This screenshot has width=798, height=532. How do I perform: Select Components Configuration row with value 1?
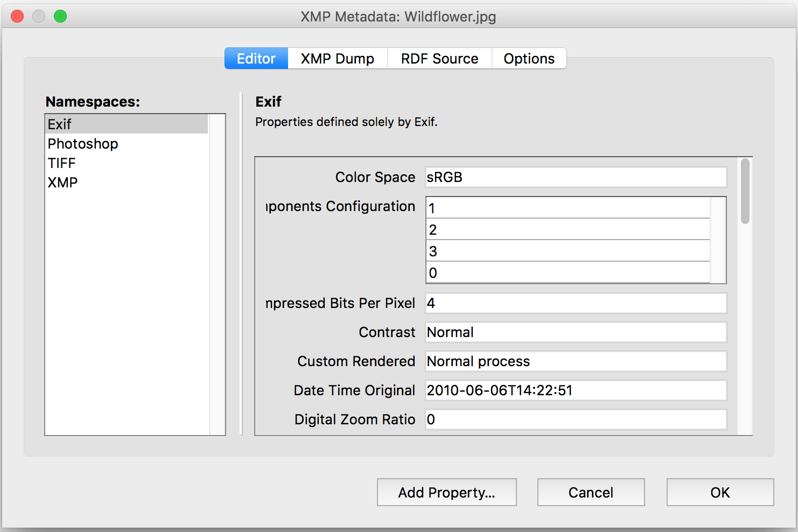pyautogui.click(x=569, y=208)
